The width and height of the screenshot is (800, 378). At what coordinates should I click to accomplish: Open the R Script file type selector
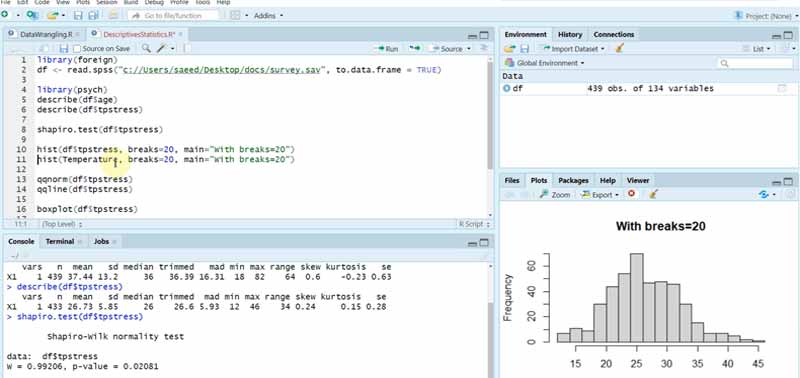pos(474,224)
